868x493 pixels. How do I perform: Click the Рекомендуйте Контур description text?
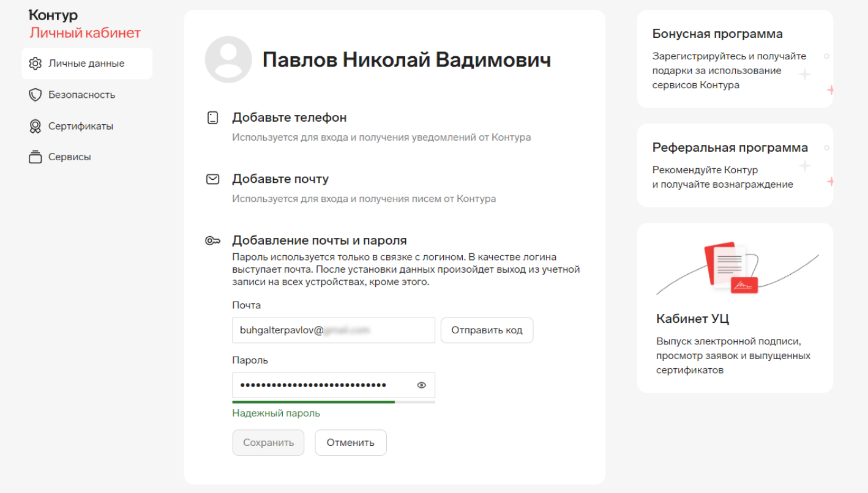pos(723,177)
